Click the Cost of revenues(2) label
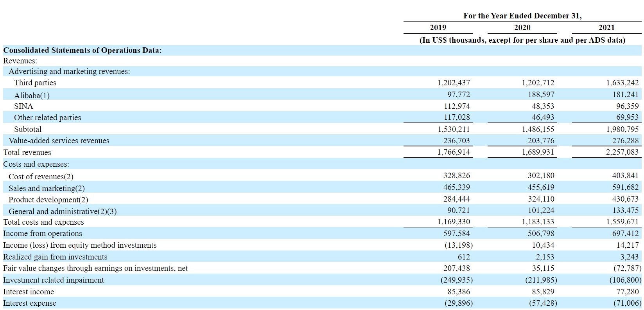The image size is (644, 310). click(41, 177)
